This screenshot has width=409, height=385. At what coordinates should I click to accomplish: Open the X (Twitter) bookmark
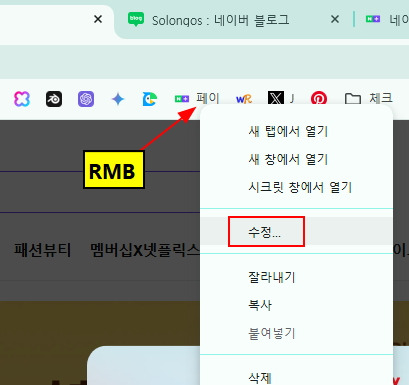pyautogui.click(x=281, y=99)
